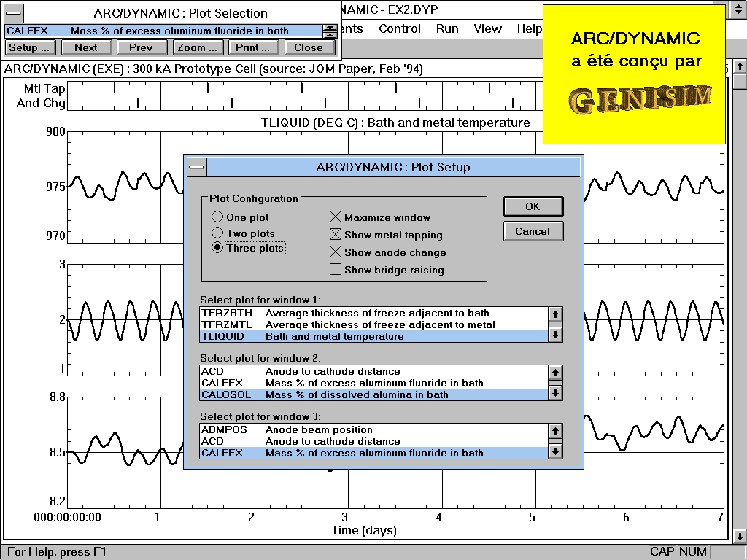Open the Plot Selection window system menu box
747x560 pixels.
point(13,13)
